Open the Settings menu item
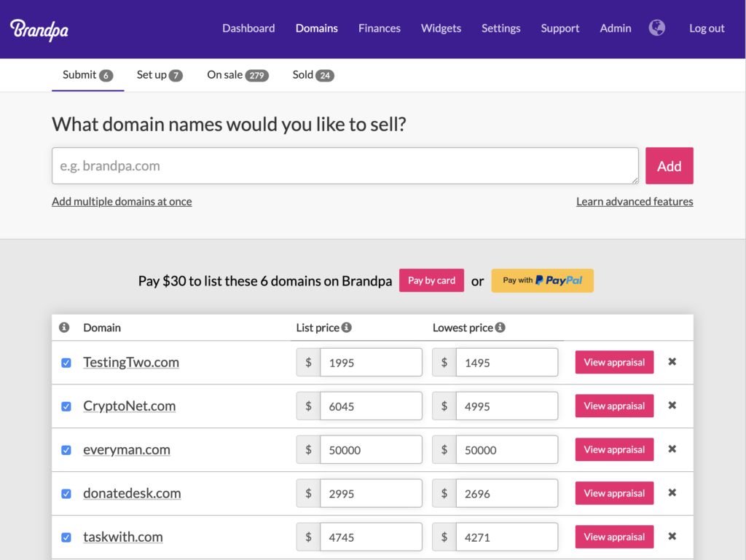Viewport: 746px width, 560px height. (x=501, y=28)
